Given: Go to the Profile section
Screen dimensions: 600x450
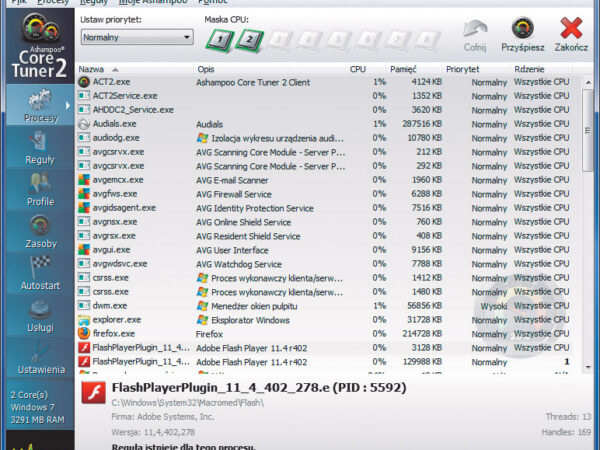Looking at the screenshot, I should (40, 190).
